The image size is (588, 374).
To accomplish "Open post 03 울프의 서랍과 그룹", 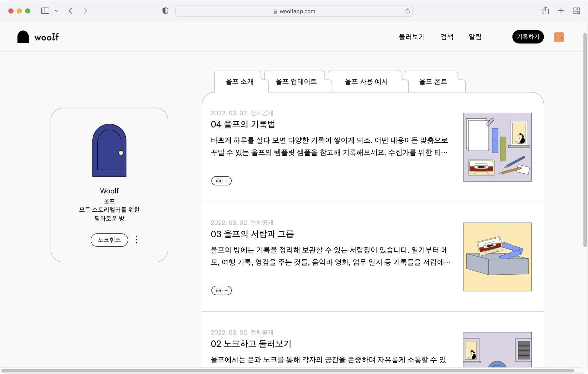I will click(252, 234).
